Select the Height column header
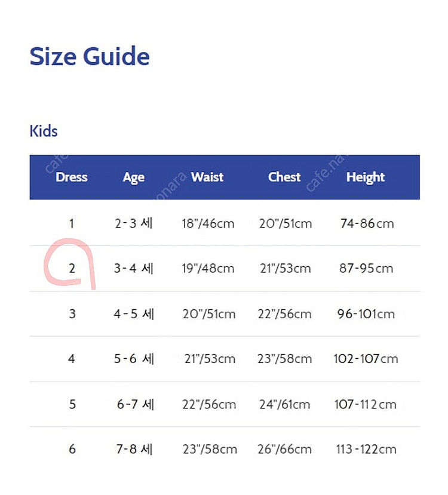The height and width of the screenshot is (495, 448). pyautogui.click(x=366, y=178)
